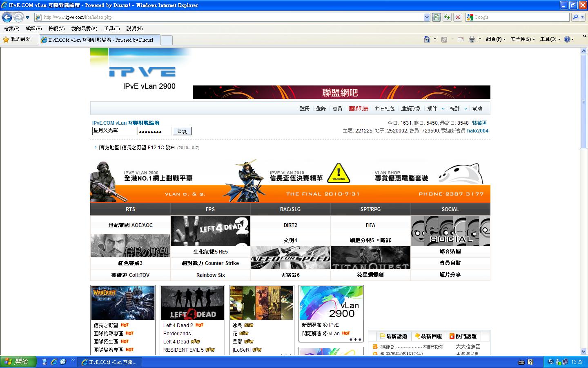Click the username input field
Screen dimensions: 588x368
(114, 131)
